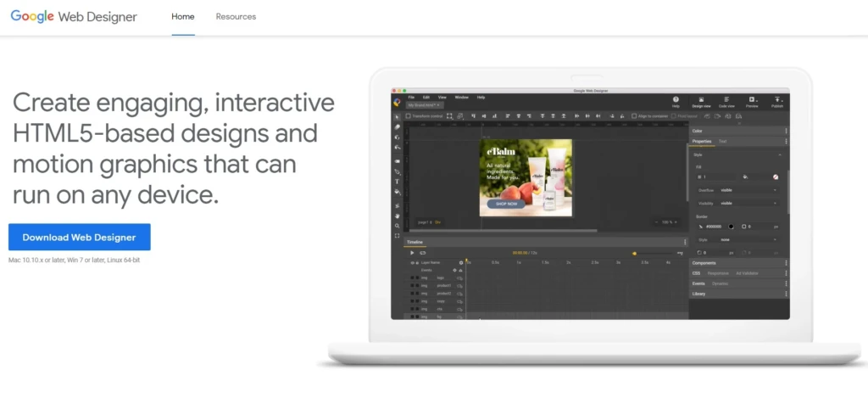Viewport: 868px width, 398px height.
Task: Choose the Zoom magnifier tool
Action: coord(397,227)
